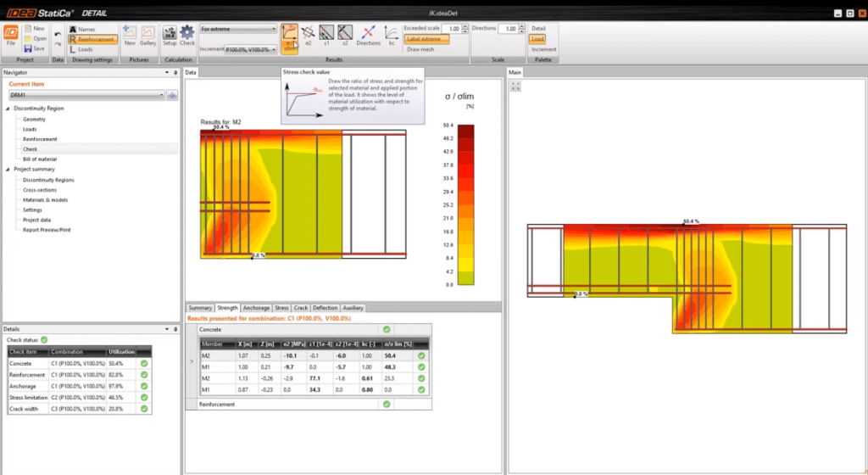
Task: Select the Anchorage row in Details table
Action: click(79, 387)
